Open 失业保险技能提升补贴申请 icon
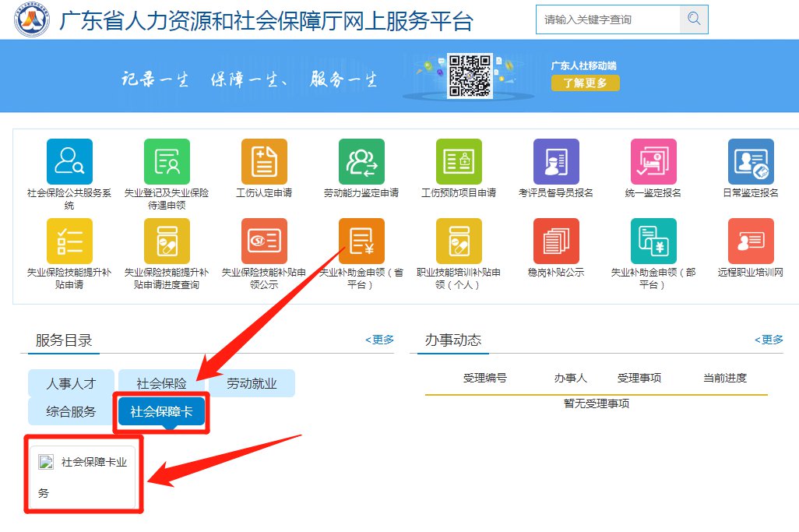Screen dimensions: 799x532 [69, 241]
